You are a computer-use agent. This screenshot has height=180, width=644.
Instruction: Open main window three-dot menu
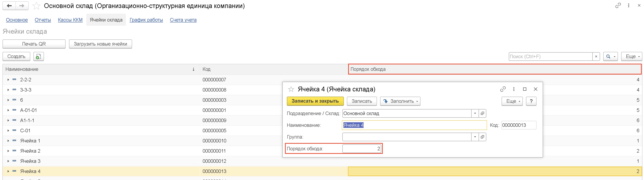(x=629, y=5)
